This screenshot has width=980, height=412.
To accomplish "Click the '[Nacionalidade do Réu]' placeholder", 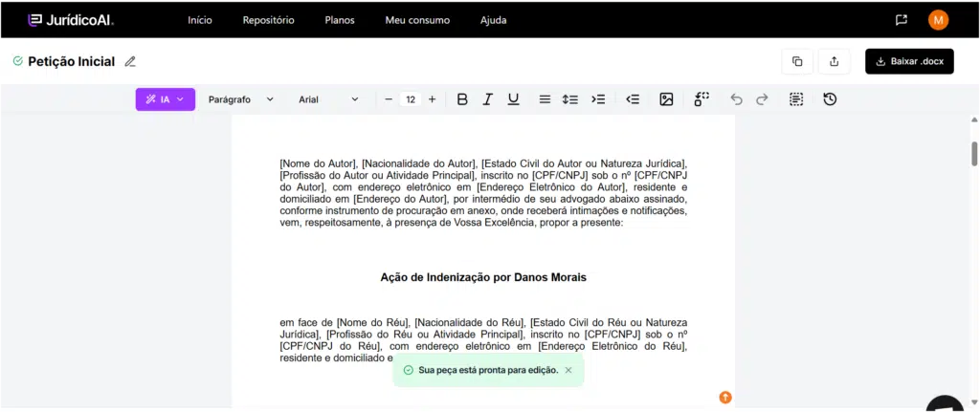I will (469, 323).
